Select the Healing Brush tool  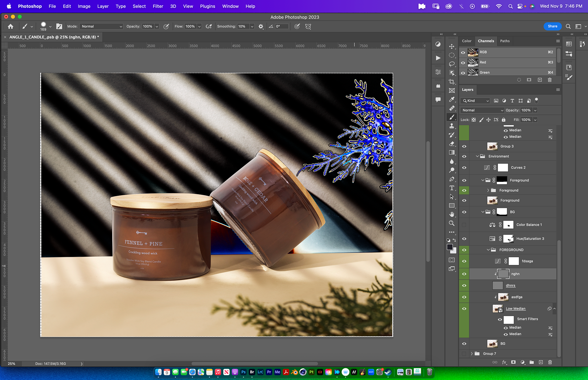tap(452, 108)
